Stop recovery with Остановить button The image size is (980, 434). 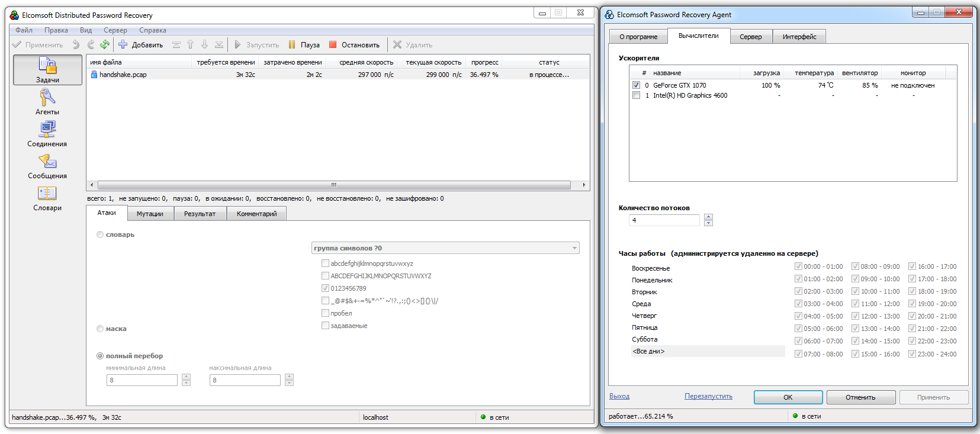[x=354, y=44]
